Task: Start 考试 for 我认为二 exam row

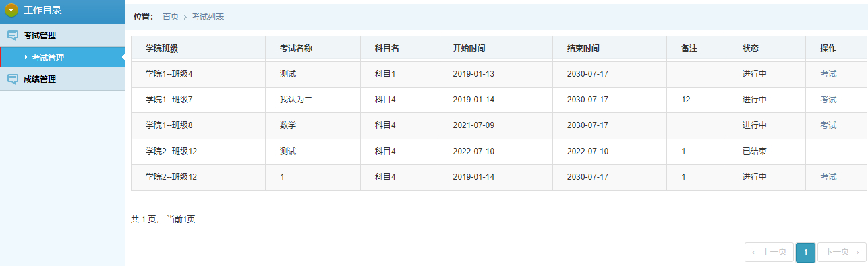Action: 828,100
